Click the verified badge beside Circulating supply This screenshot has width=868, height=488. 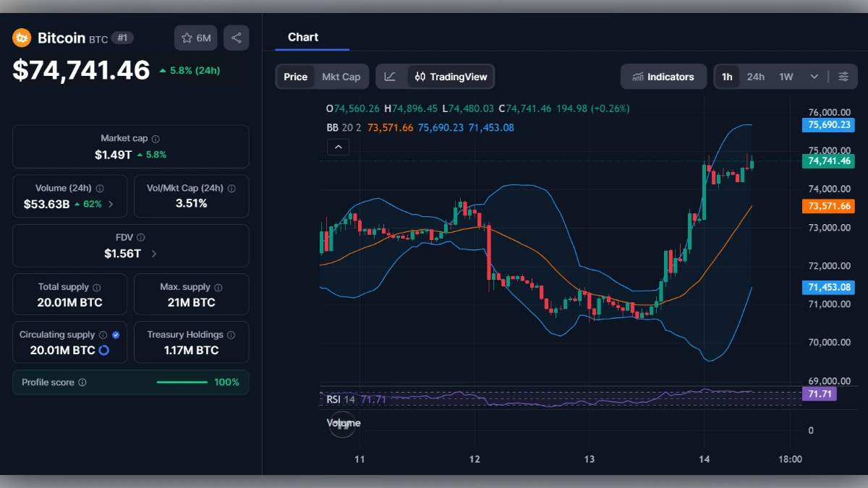tap(114, 334)
